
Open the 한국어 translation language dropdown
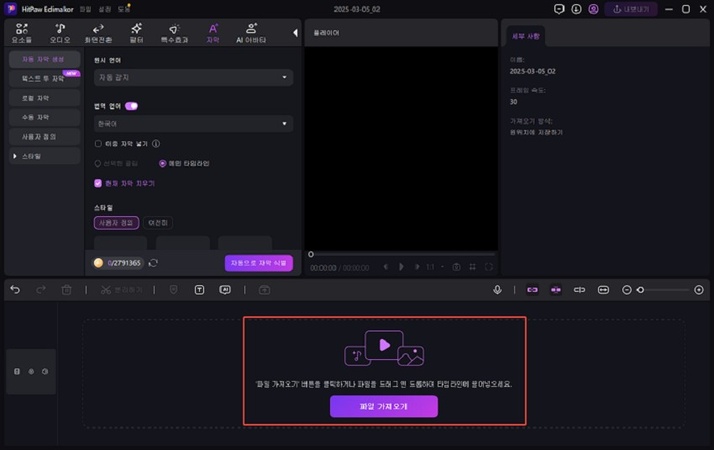[193, 124]
